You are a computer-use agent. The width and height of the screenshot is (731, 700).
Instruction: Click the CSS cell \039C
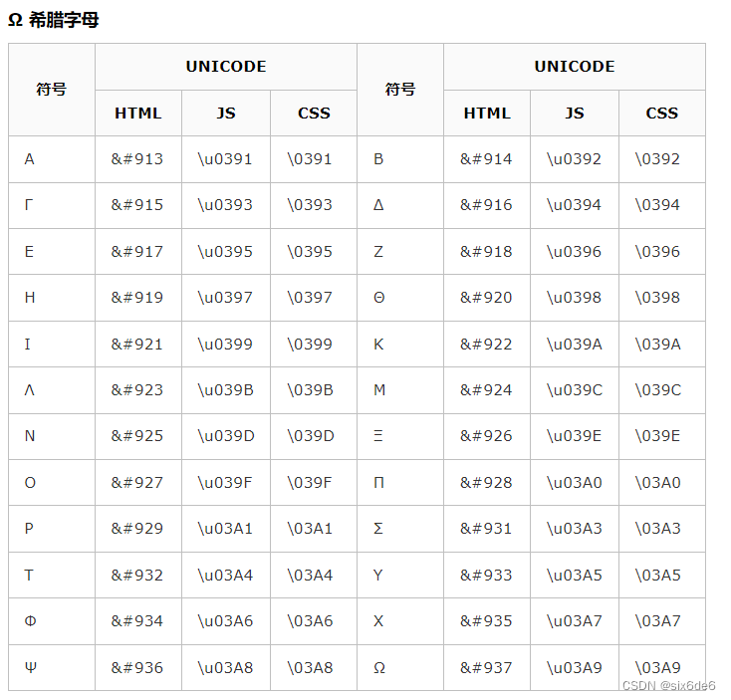662,390
